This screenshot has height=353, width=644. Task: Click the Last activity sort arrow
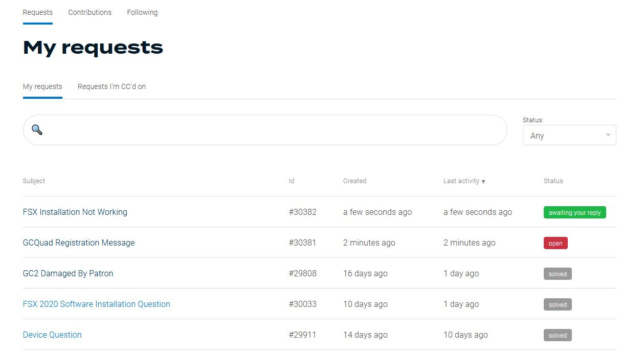click(483, 182)
